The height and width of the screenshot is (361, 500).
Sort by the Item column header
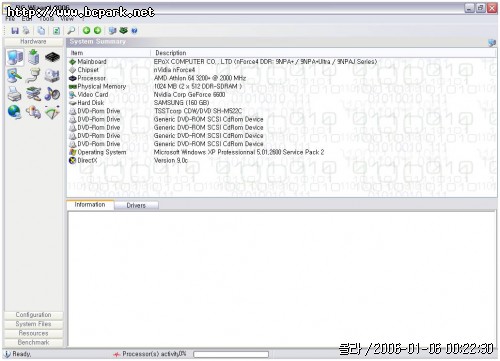[x=109, y=53]
